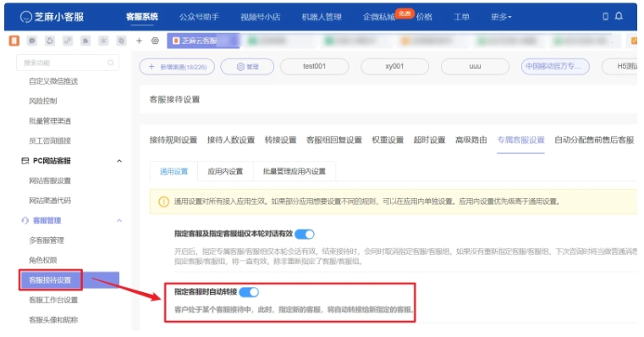
Task: Click the circular wheel icon in toolbar
Action: pyautogui.click(x=121, y=41)
